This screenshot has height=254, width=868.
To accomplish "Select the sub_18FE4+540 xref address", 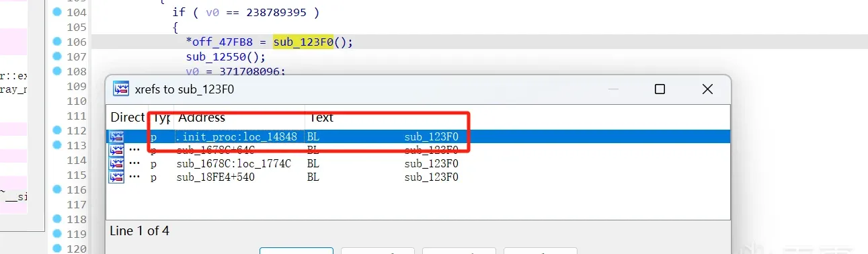I will [216, 177].
